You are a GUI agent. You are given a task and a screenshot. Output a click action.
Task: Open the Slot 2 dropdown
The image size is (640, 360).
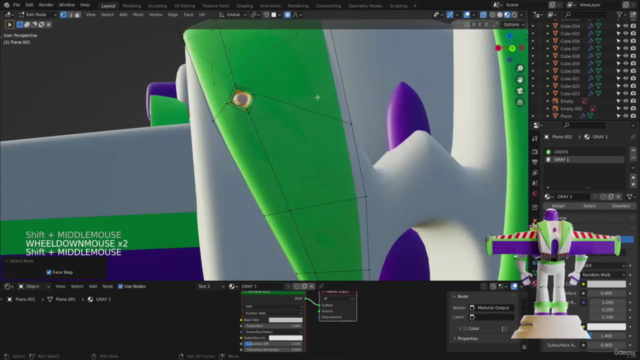(211, 287)
